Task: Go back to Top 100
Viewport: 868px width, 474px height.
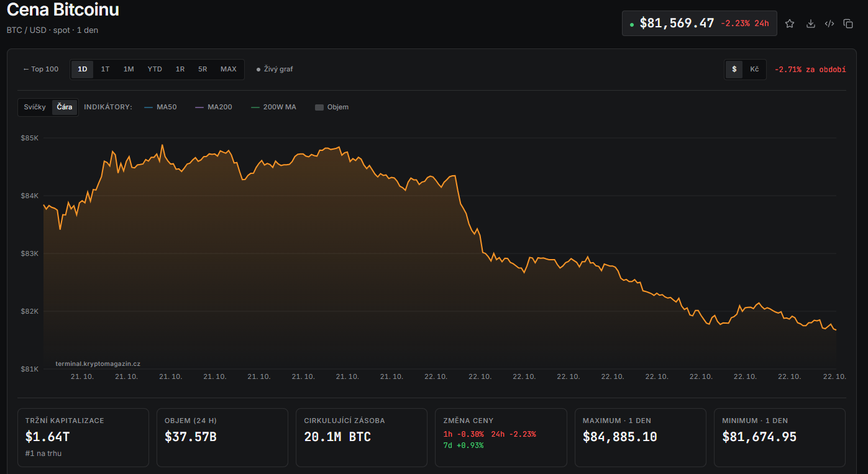Action: pos(41,69)
